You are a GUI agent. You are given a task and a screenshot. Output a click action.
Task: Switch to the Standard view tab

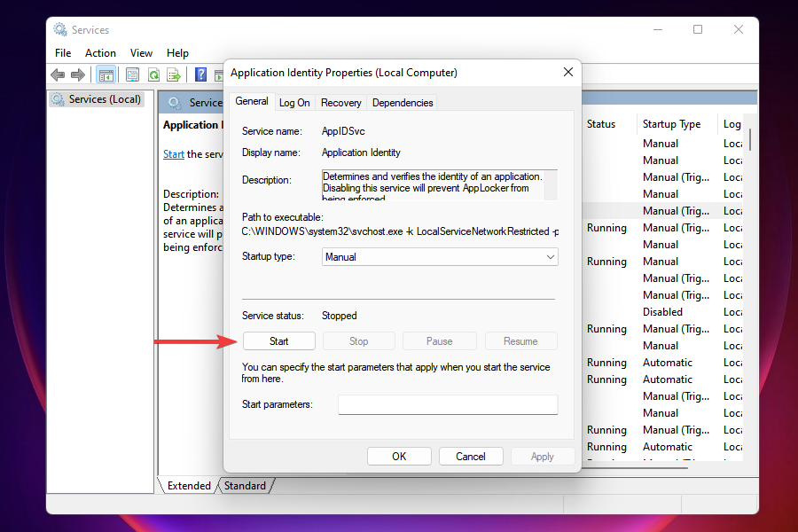(x=245, y=486)
